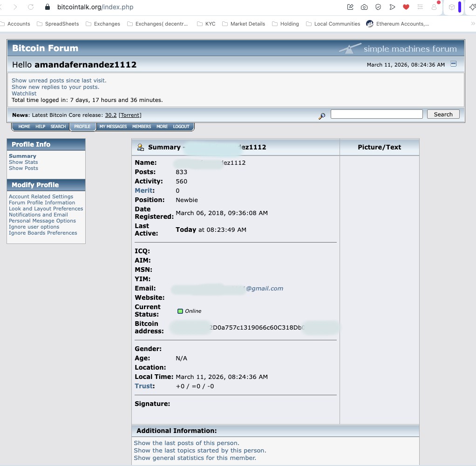Click the red heart bookmark icon

[406, 7]
